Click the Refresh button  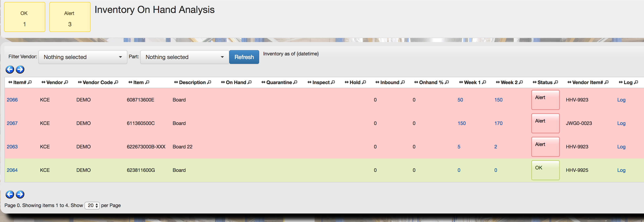click(244, 57)
